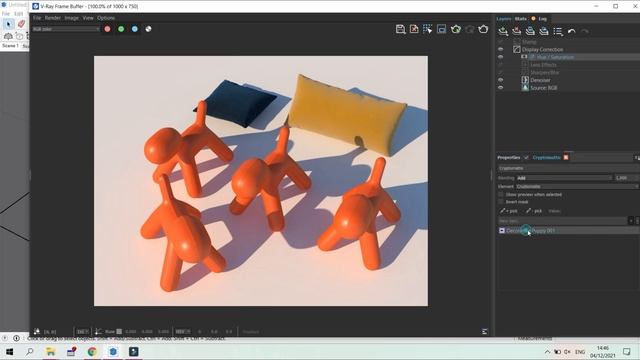Enable Invert mask checkbox
Image resolution: width=640 pixels, height=360 pixels.
(x=501, y=202)
